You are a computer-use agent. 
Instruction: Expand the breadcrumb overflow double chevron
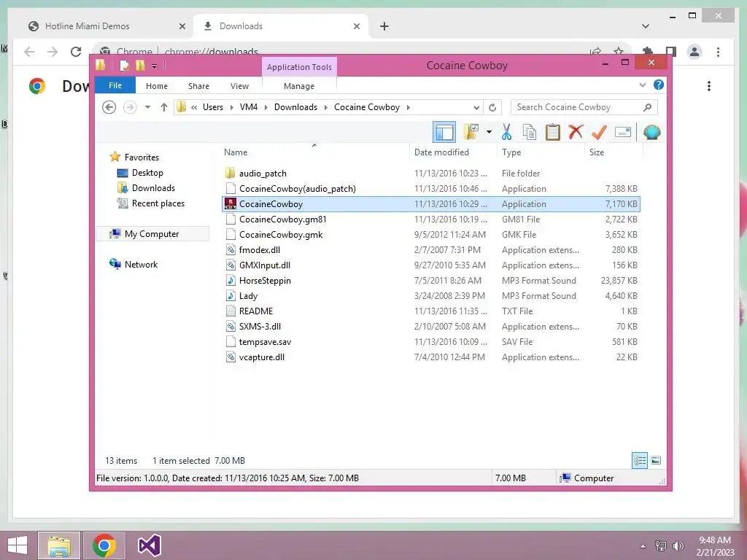[194, 107]
